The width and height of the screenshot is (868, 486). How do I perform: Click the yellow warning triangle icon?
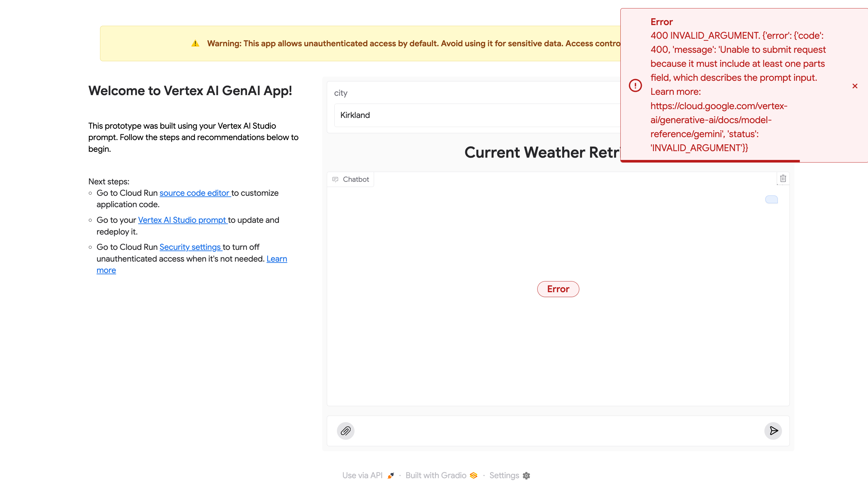tap(195, 43)
